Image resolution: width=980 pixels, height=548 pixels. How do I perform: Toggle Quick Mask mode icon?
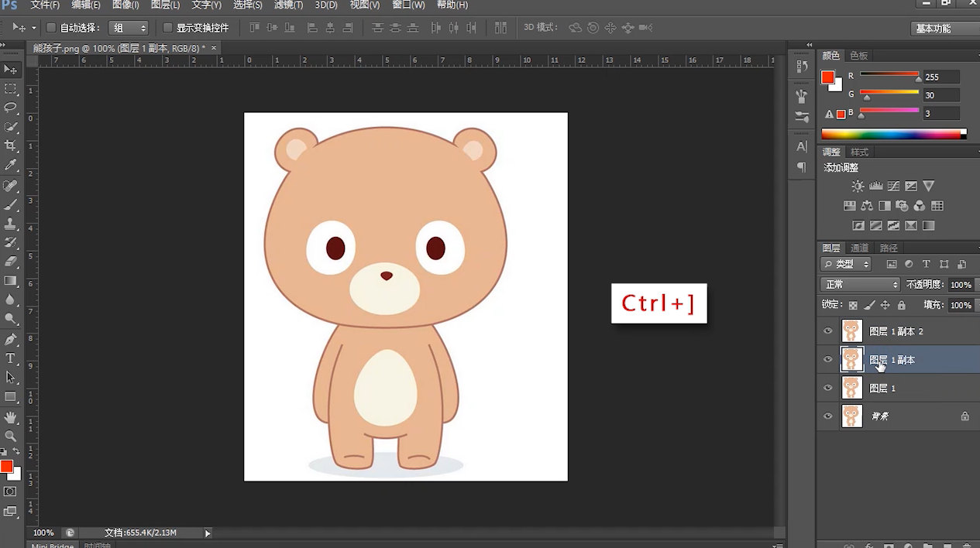pos(11,491)
